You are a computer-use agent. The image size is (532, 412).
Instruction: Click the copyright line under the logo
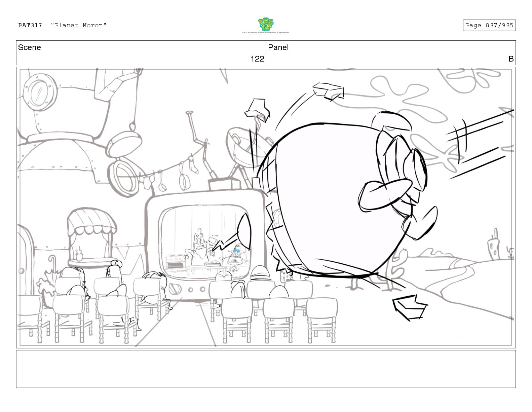pos(266,33)
